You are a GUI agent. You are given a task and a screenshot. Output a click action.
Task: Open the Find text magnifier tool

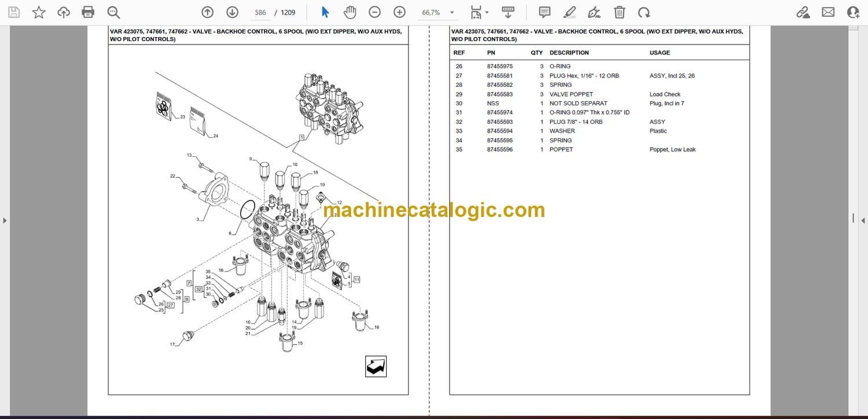113,12
